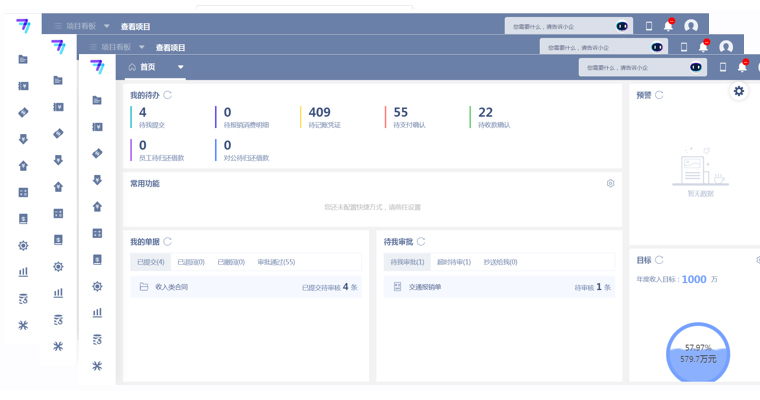Screen dimensions: 760x400
Task: Open the floating dark gear settings button
Action: [739, 91]
